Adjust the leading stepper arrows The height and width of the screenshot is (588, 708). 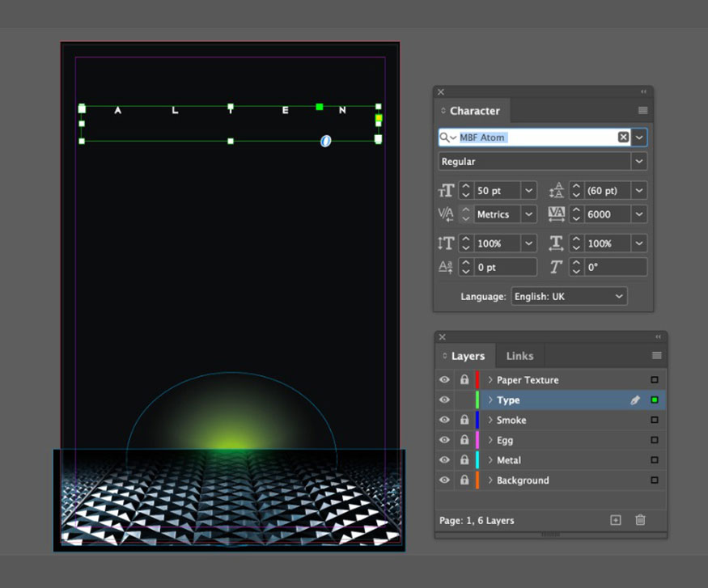pos(576,190)
